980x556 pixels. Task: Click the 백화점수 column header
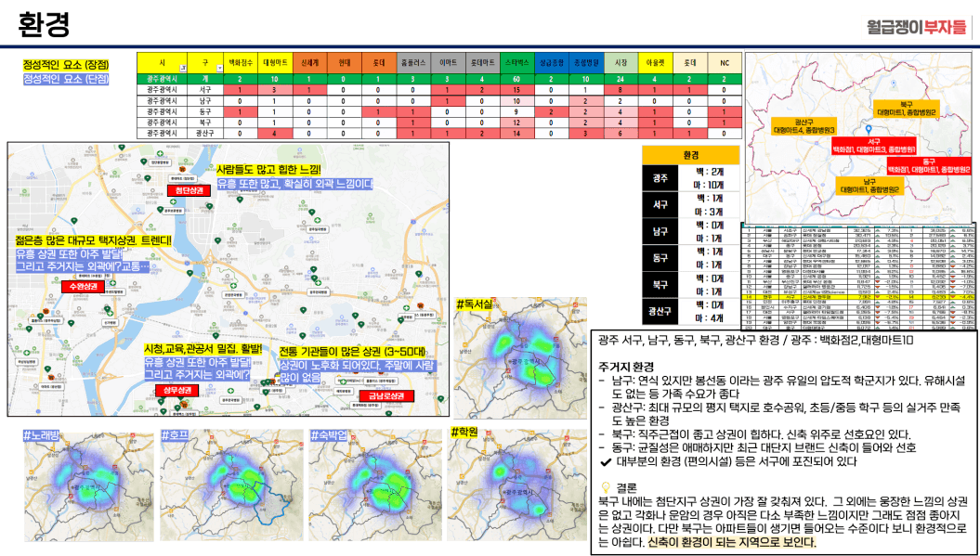click(241, 62)
